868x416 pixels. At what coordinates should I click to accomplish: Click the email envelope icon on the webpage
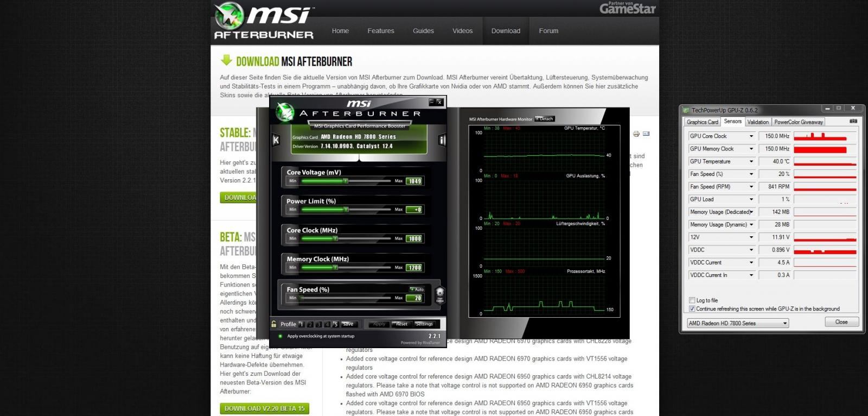point(646,134)
